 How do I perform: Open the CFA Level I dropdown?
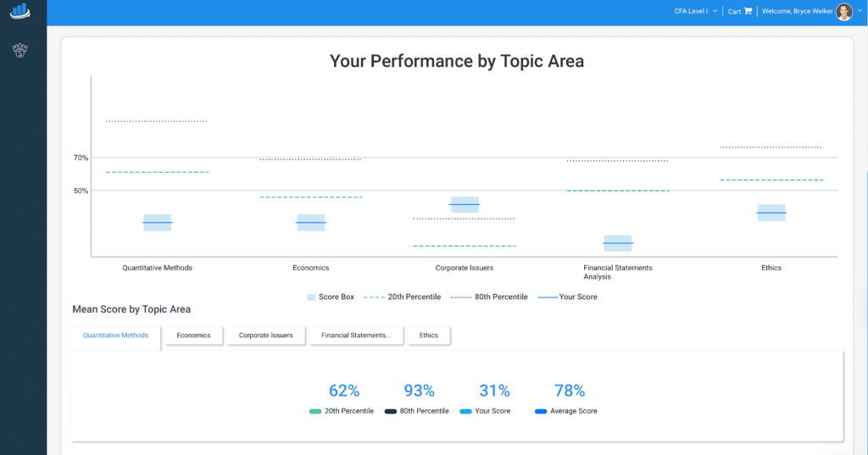(696, 12)
